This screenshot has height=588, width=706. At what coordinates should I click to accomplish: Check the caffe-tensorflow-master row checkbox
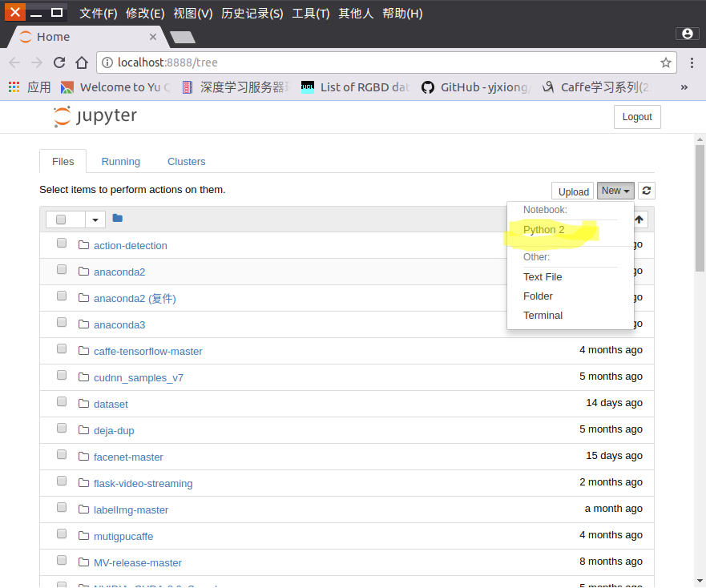(x=62, y=349)
